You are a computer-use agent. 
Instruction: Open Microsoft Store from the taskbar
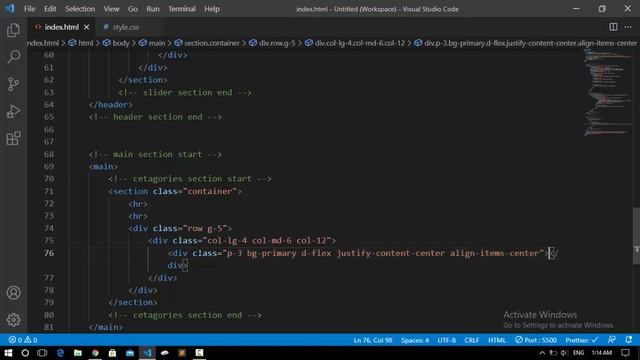point(112,353)
